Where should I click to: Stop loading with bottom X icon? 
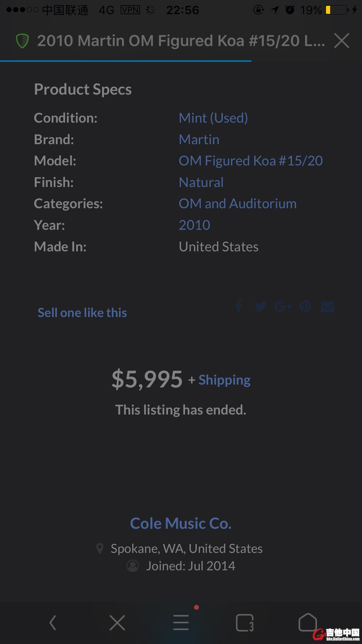pyautogui.click(x=117, y=622)
